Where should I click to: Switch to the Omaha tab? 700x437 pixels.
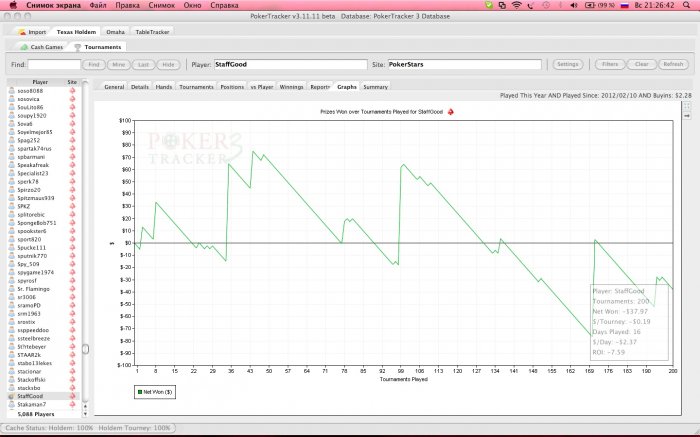pos(116,32)
